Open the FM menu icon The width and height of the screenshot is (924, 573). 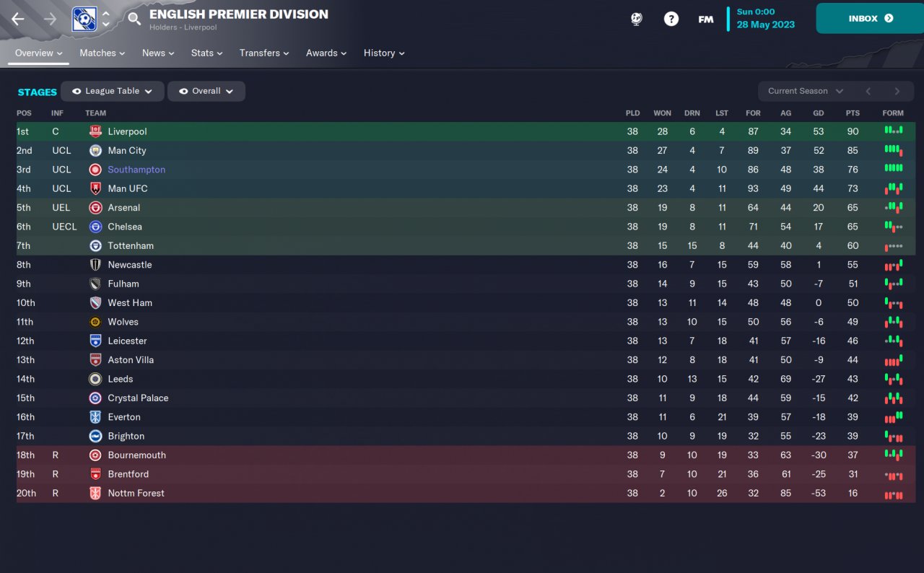pos(706,19)
